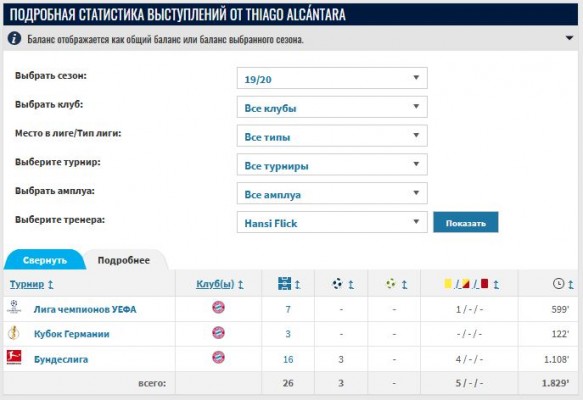Sort by goals soccer ball icon

pos(338,284)
